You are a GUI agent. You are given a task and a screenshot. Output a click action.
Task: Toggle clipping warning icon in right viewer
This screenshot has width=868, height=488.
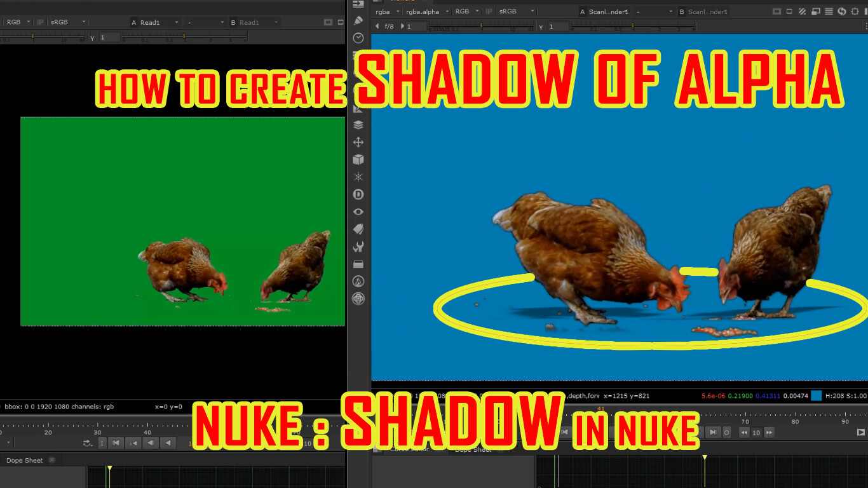pos(777,11)
